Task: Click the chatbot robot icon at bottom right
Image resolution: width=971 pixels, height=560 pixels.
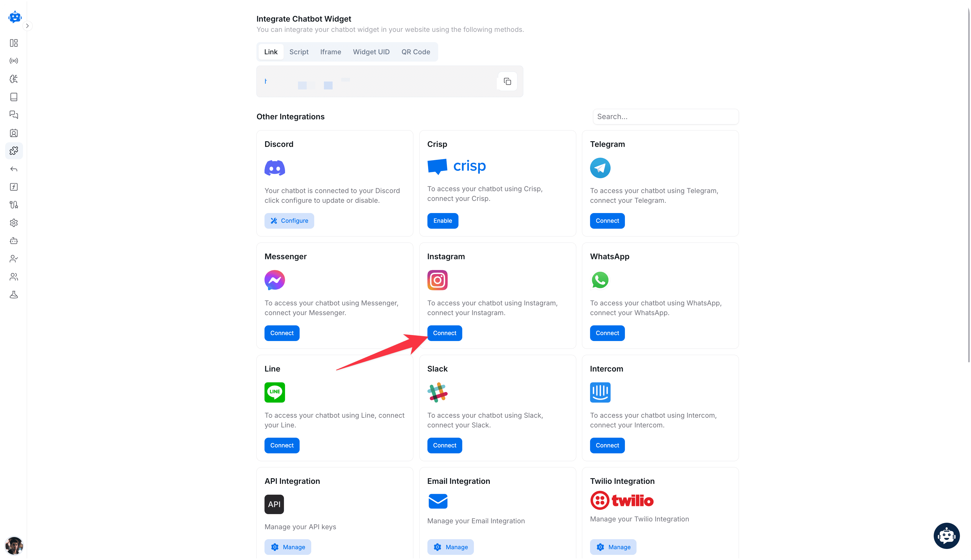Action: click(946, 535)
